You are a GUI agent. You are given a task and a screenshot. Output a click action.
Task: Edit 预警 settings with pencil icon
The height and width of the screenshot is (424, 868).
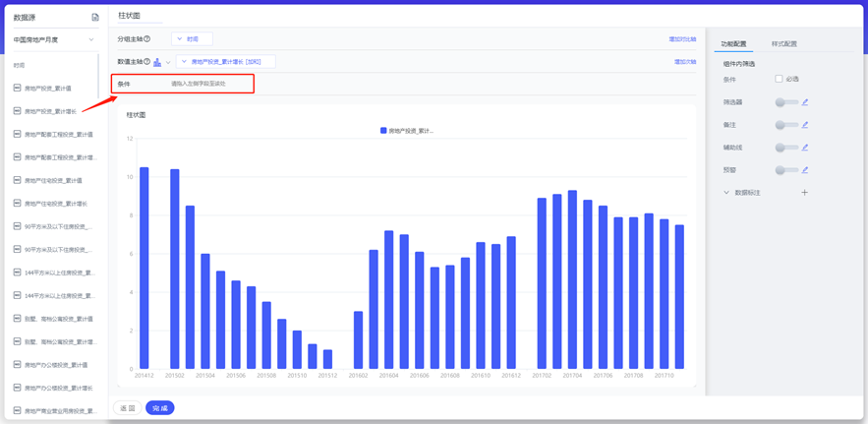coord(805,170)
